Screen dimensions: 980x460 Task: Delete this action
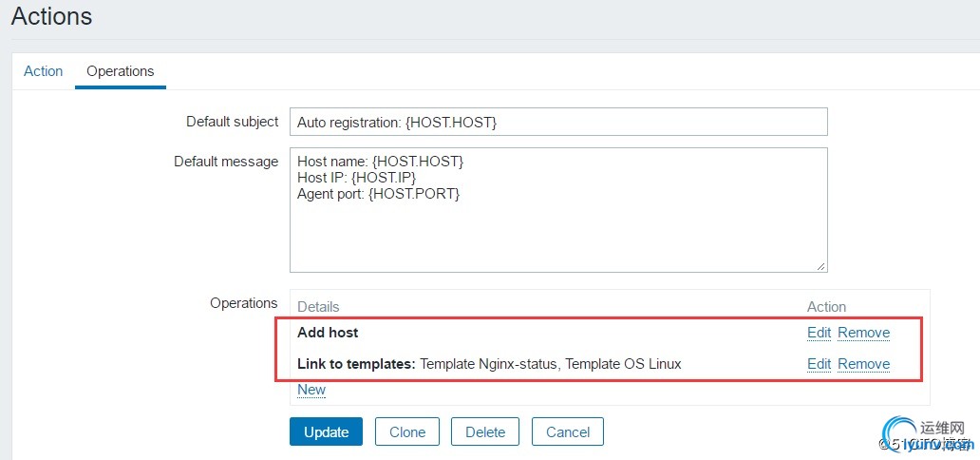coord(485,431)
